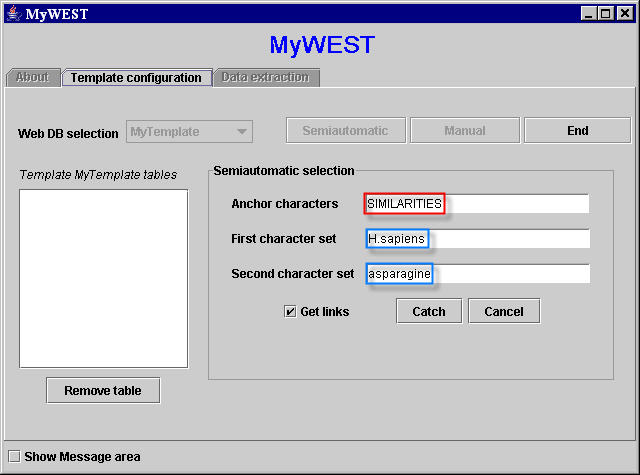Image resolution: width=640 pixels, height=475 pixels.
Task: Select the Template configuration tab
Action: (x=136, y=78)
